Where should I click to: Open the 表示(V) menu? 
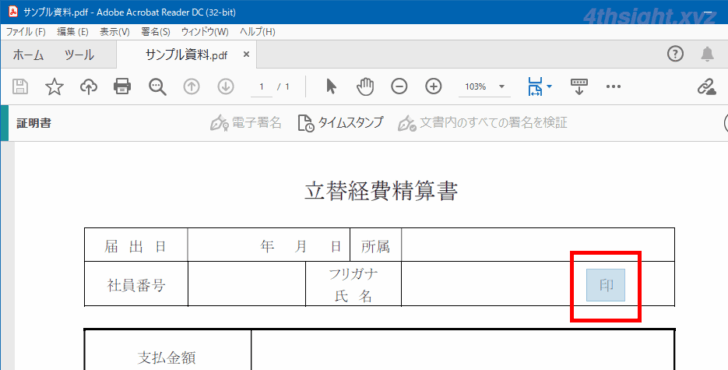point(115,32)
